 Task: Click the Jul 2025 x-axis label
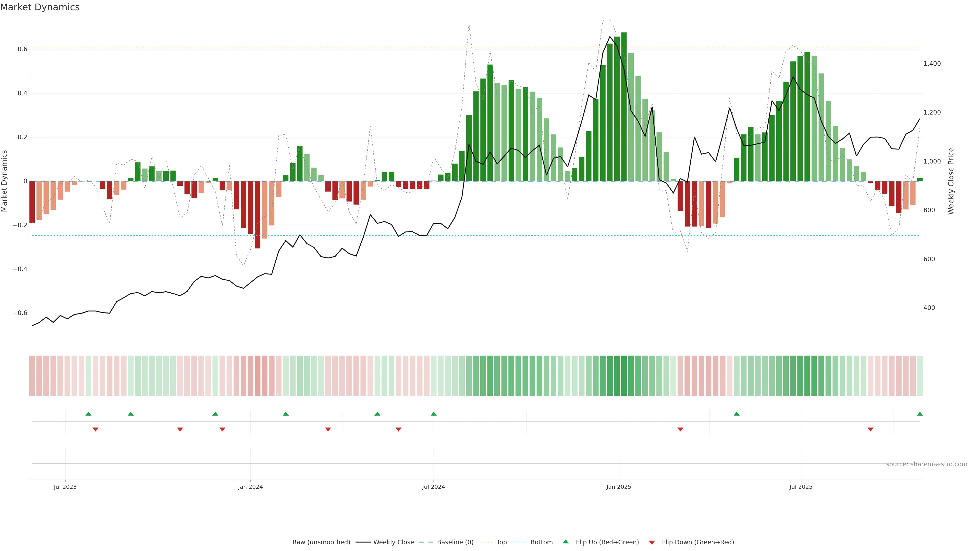coord(801,487)
